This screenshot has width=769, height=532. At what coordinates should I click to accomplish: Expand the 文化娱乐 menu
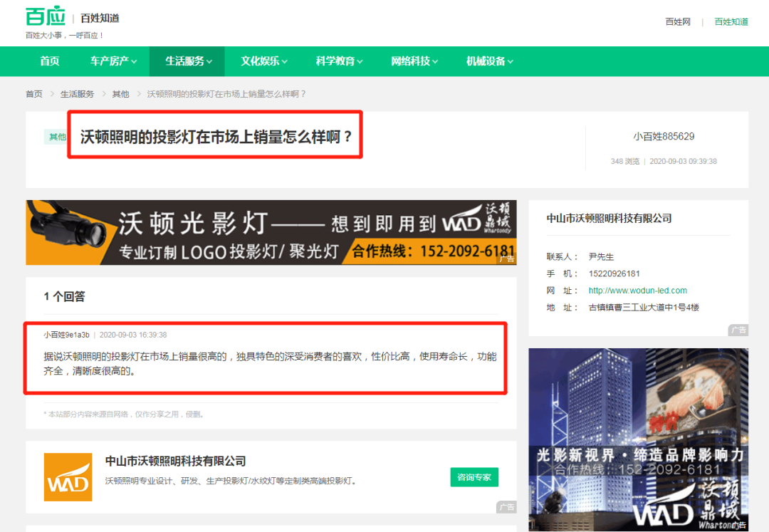[264, 61]
